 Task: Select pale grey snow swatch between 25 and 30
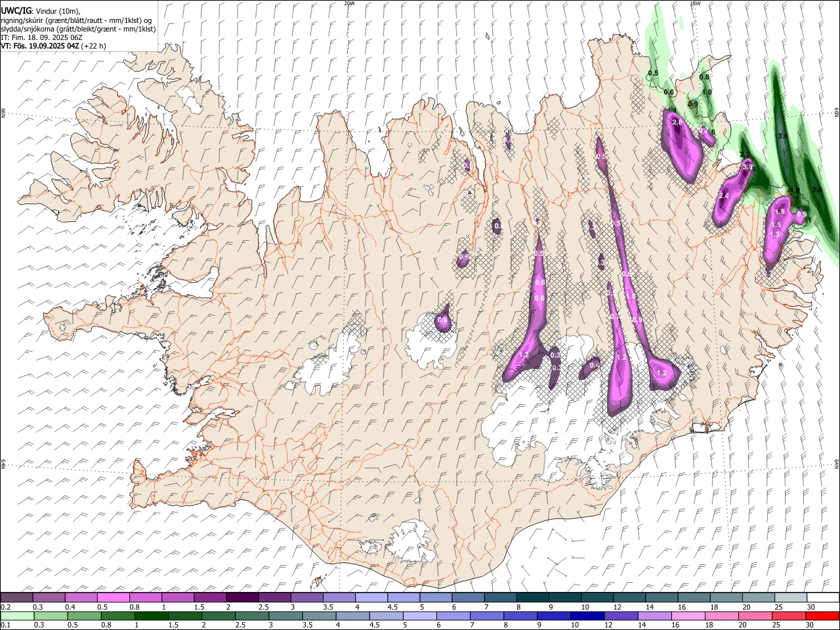[x=791, y=597]
